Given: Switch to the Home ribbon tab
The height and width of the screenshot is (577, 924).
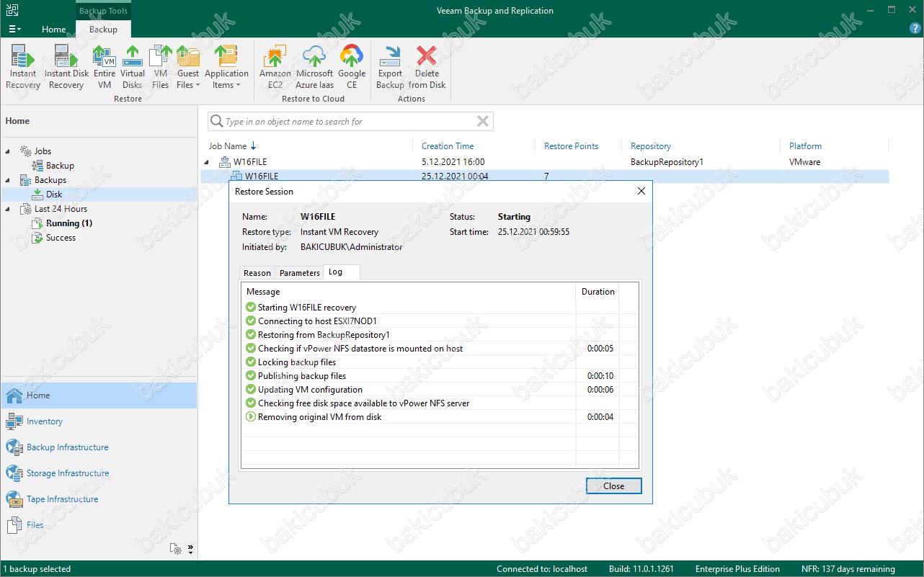Looking at the screenshot, I should pyautogui.click(x=54, y=30).
